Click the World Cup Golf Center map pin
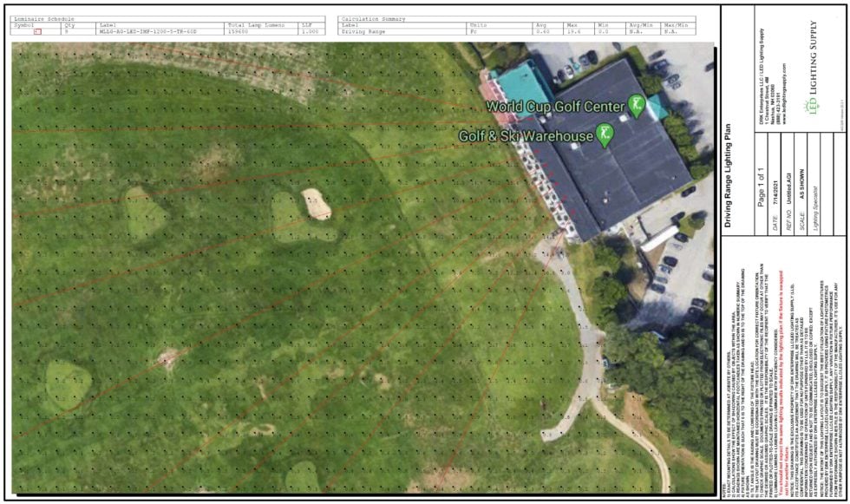This screenshot has height=504, width=850. pyautogui.click(x=636, y=106)
